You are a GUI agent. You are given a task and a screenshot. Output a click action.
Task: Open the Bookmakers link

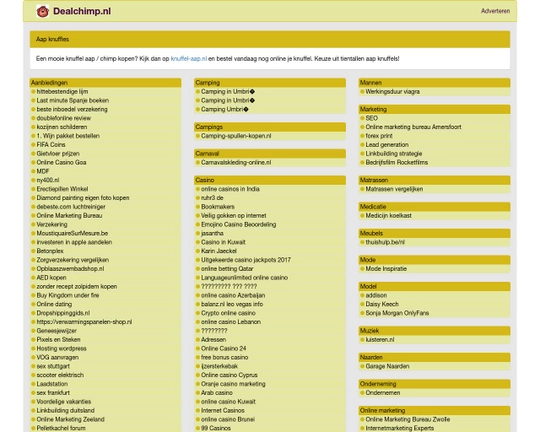click(x=218, y=207)
